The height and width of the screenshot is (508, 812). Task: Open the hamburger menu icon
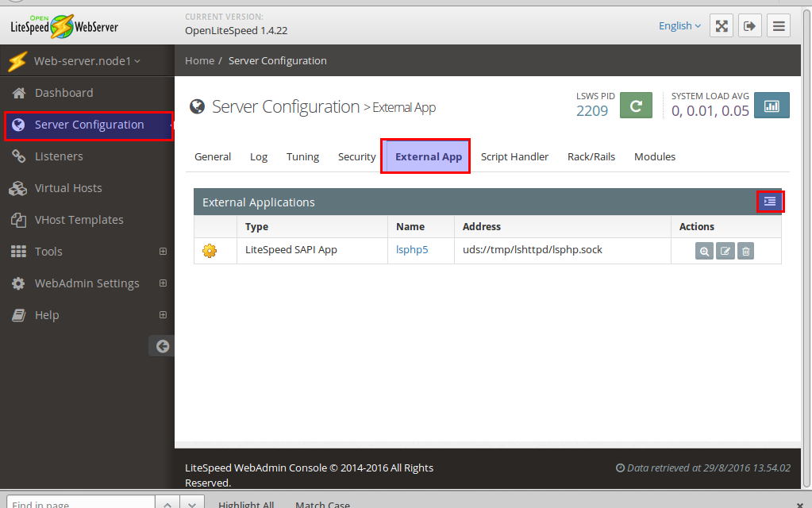tap(779, 26)
